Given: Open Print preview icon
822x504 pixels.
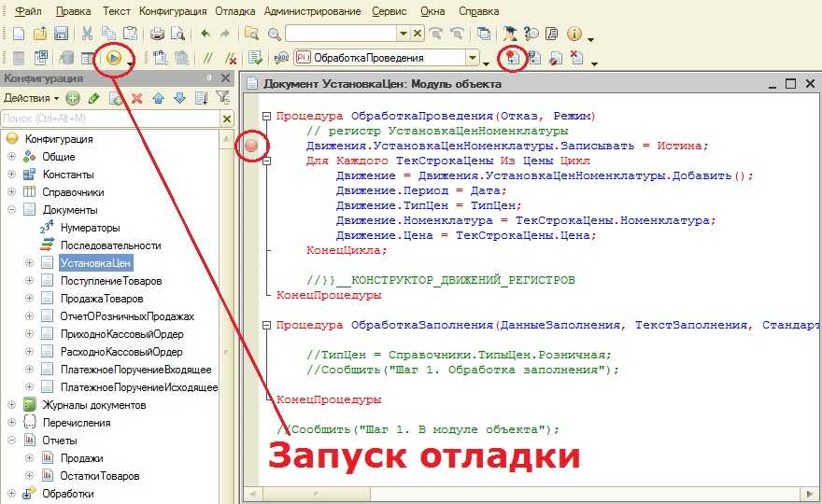Looking at the screenshot, I should coord(177,34).
